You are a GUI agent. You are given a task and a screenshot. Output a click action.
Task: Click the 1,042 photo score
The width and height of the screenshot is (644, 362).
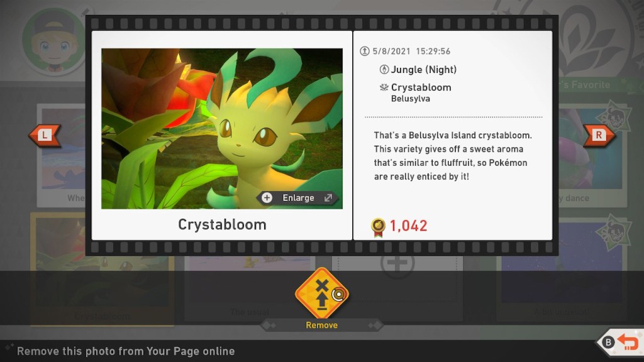(408, 226)
